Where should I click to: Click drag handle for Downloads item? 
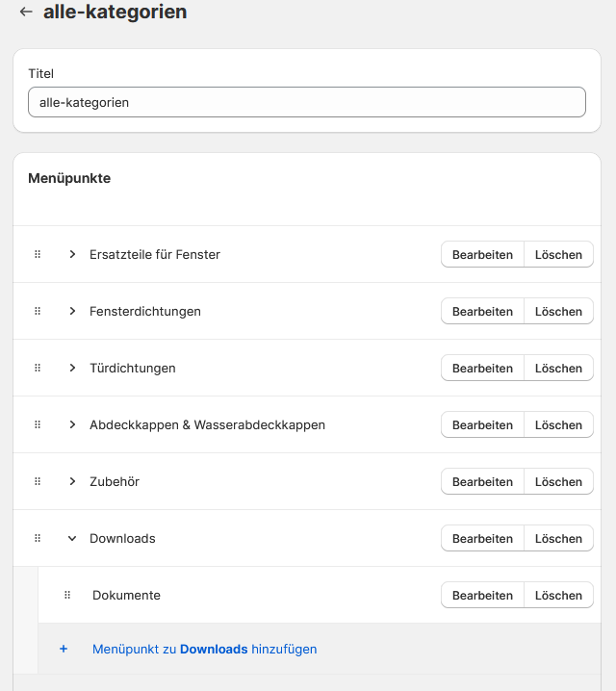(x=38, y=539)
